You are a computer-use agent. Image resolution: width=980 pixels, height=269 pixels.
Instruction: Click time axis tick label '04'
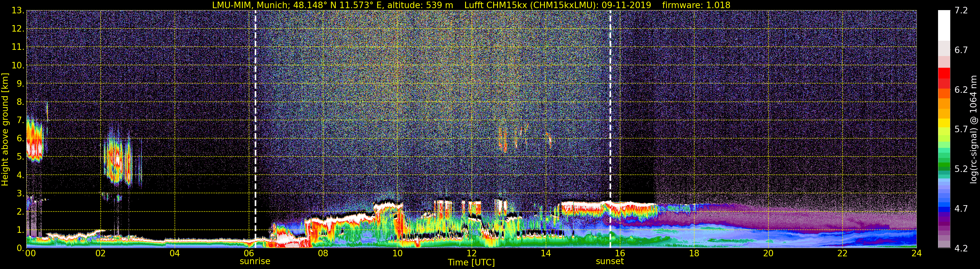[x=174, y=253]
